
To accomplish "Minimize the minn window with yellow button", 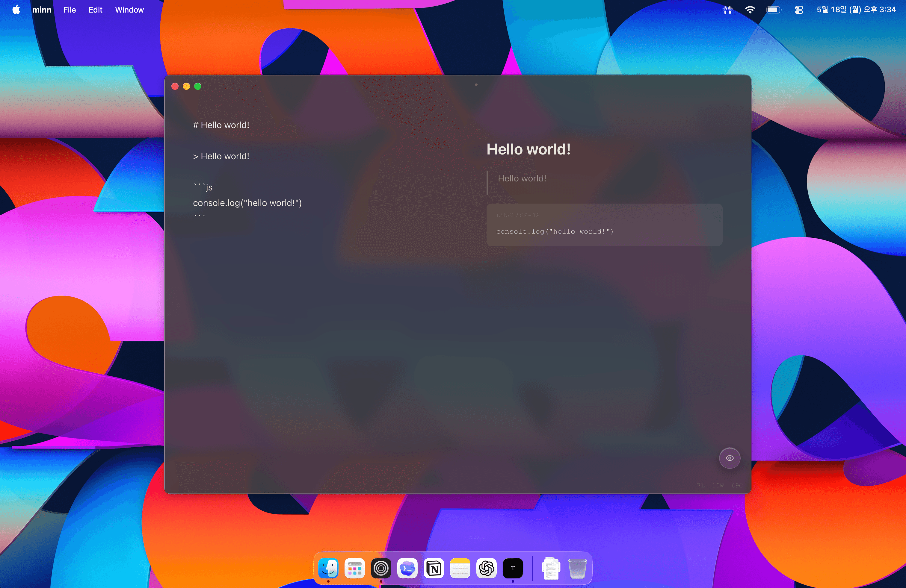I will (187, 86).
